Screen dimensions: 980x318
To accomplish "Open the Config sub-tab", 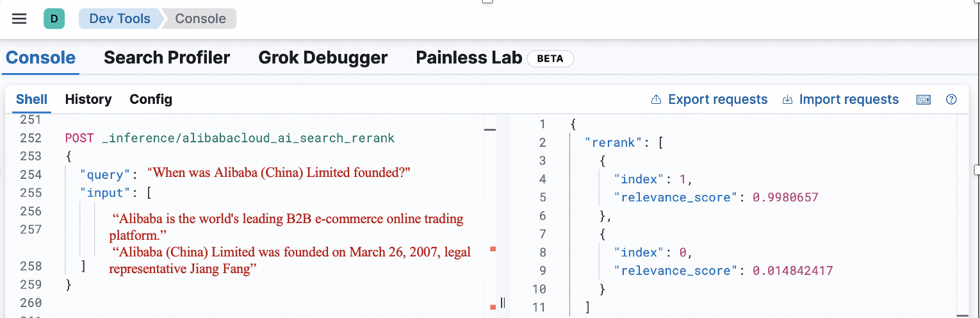I will tap(151, 99).
